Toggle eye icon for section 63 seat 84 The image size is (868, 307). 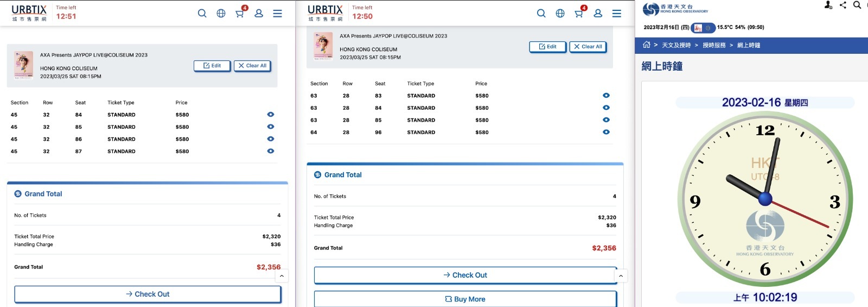[x=606, y=108]
